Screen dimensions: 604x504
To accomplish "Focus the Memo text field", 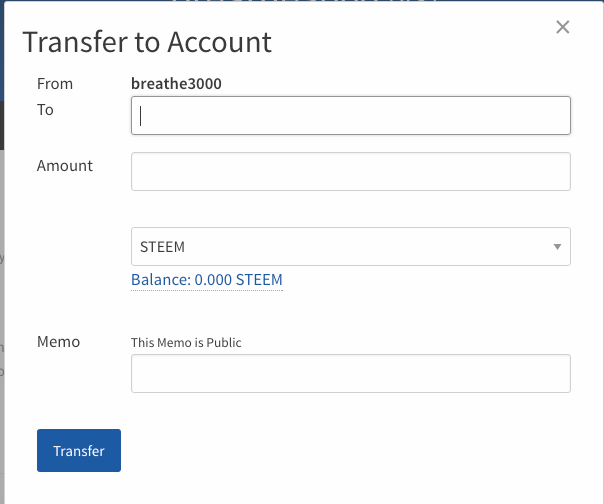I will 351,373.
